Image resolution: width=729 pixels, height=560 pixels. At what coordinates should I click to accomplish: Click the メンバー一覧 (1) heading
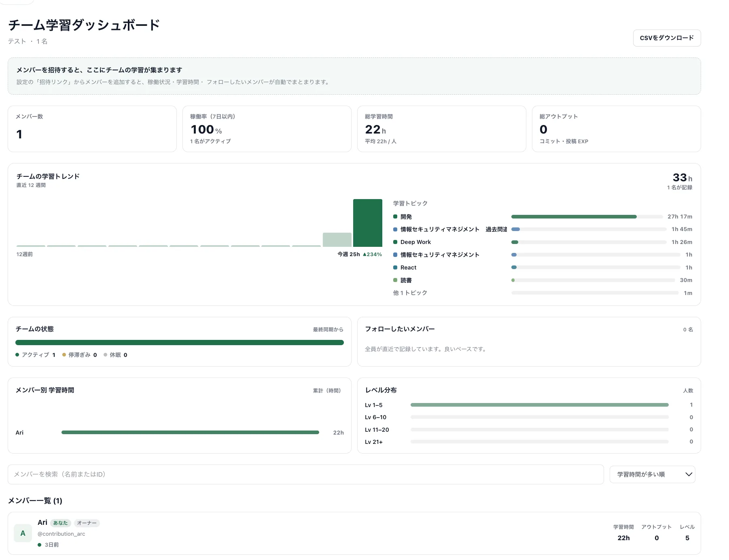(x=35, y=501)
